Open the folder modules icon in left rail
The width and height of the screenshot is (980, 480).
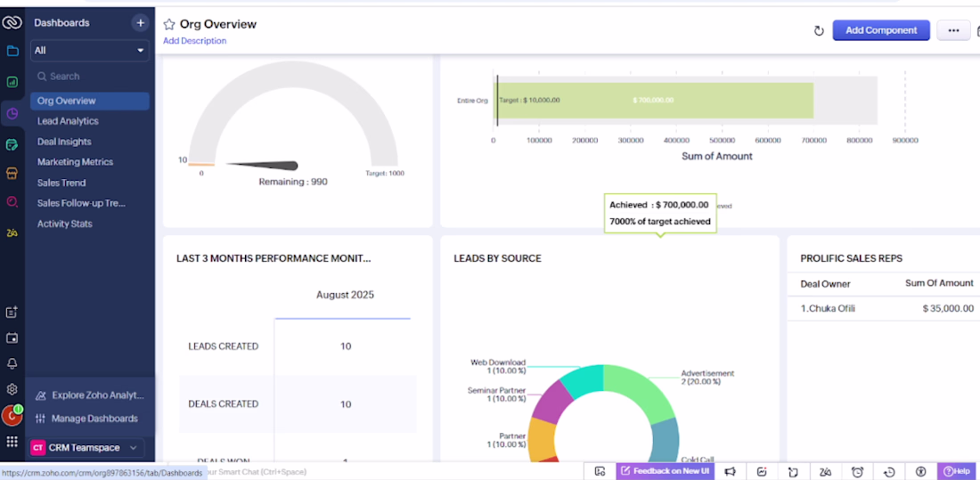click(x=12, y=52)
